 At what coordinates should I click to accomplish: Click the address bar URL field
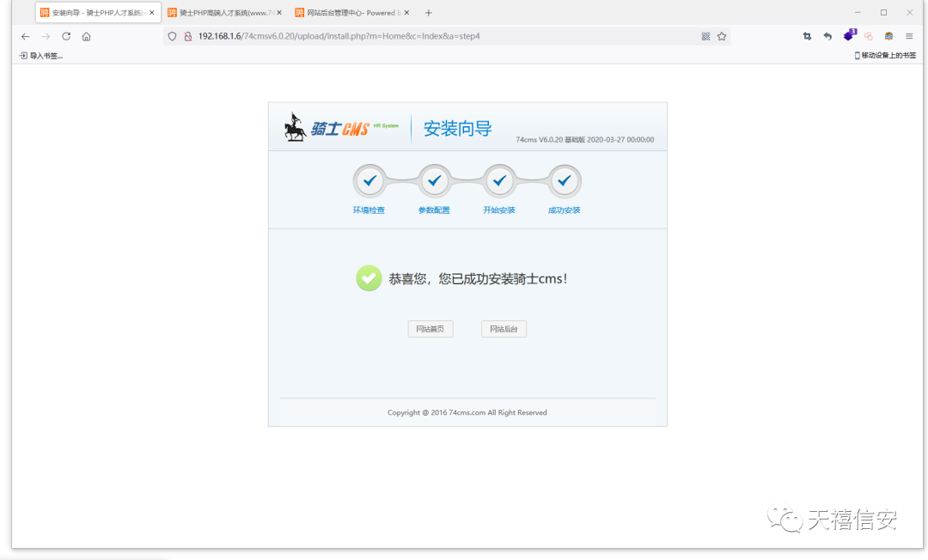tap(438, 37)
